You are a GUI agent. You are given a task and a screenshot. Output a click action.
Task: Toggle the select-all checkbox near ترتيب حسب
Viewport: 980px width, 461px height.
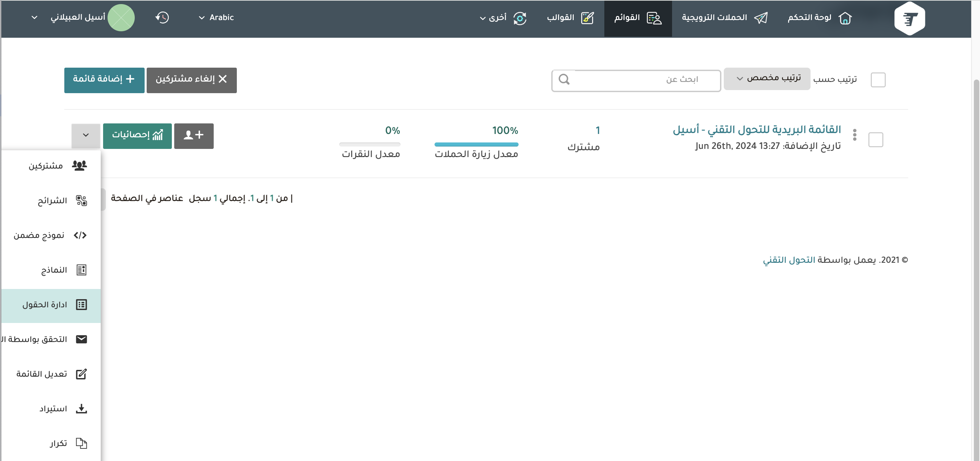pyautogui.click(x=878, y=80)
